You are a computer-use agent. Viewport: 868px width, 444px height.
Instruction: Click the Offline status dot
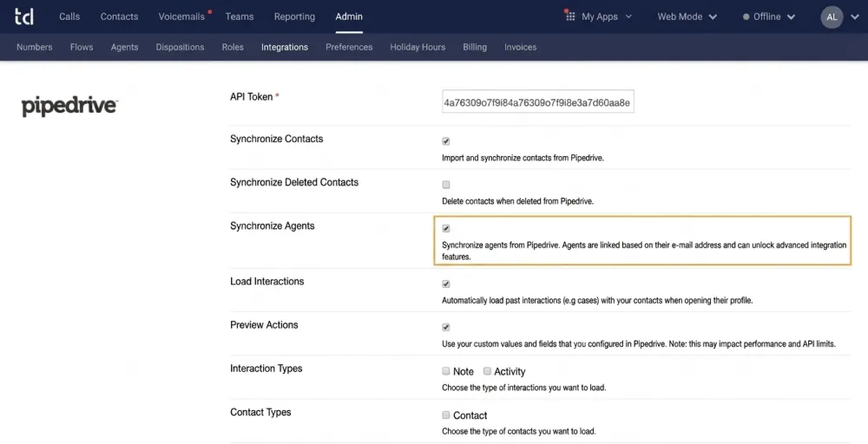point(746,17)
